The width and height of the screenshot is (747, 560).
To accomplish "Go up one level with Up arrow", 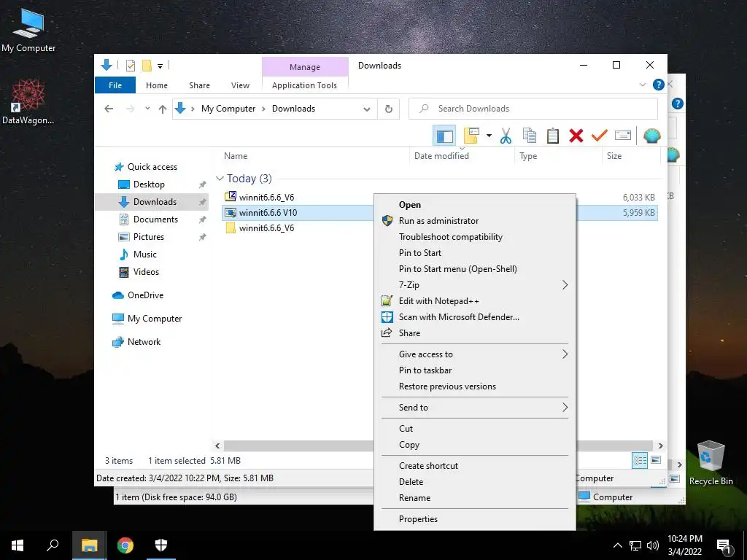I will [163, 109].
